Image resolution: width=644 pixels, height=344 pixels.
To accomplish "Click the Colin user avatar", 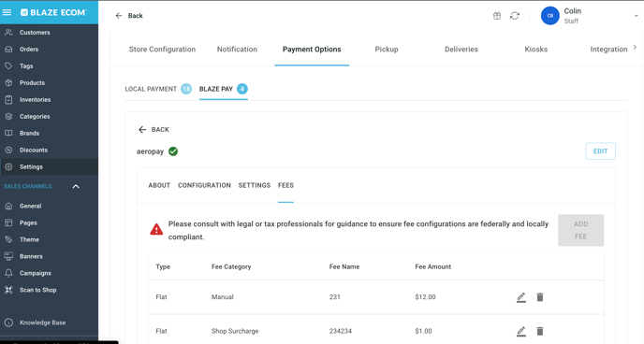I will tap(550, 16).
